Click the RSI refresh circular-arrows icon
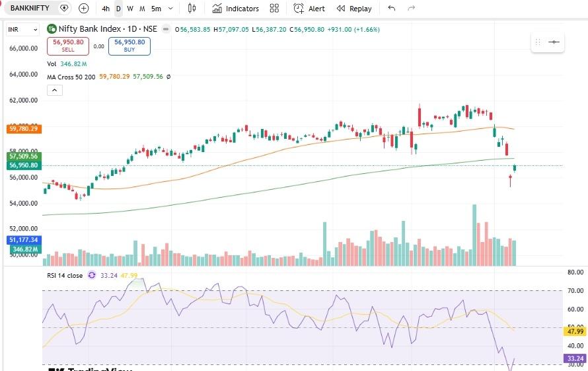The image size is (588, 371). [92, 275]
